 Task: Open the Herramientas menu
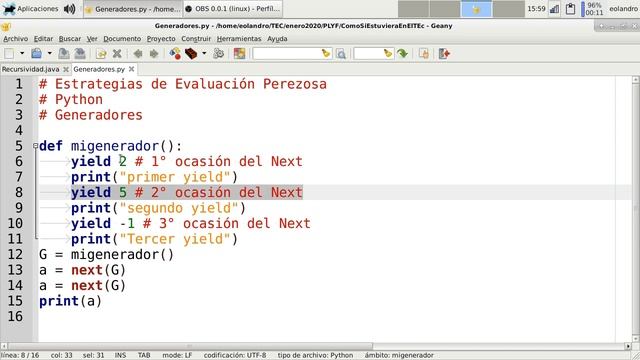click(239, 39)
